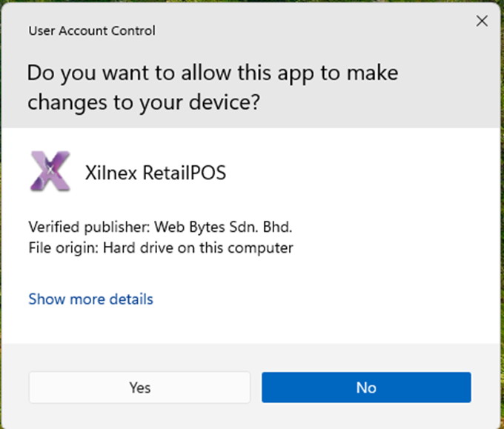This screenshot has width=504, height=429.
Task: Expand Show more details
Action: (90, 299)
